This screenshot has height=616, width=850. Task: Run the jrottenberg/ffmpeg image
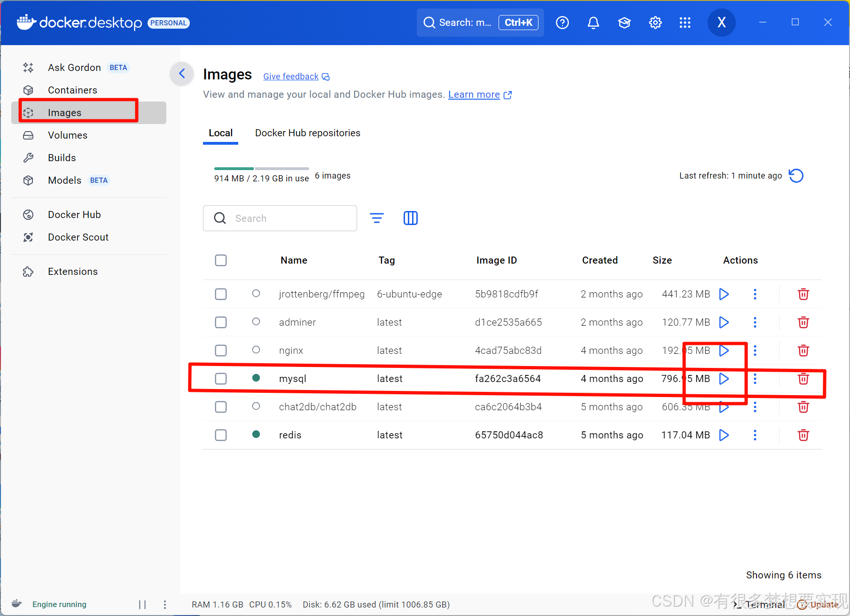(724, 294)
